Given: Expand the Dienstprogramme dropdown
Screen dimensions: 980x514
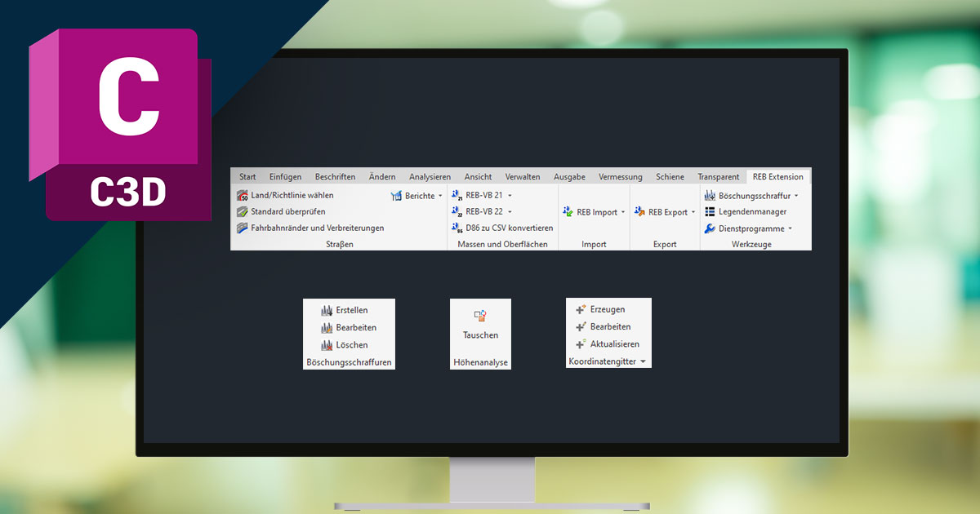Looking at the screenshot, I should point(790,229).
